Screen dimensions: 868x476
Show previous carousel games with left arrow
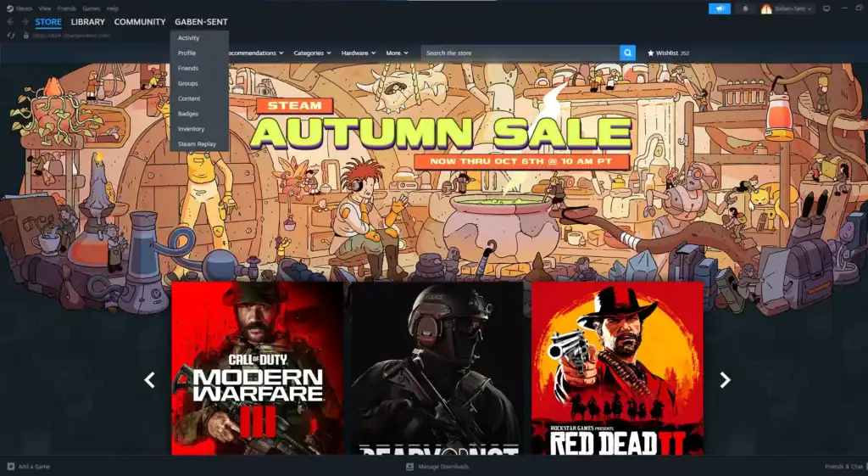150,380
